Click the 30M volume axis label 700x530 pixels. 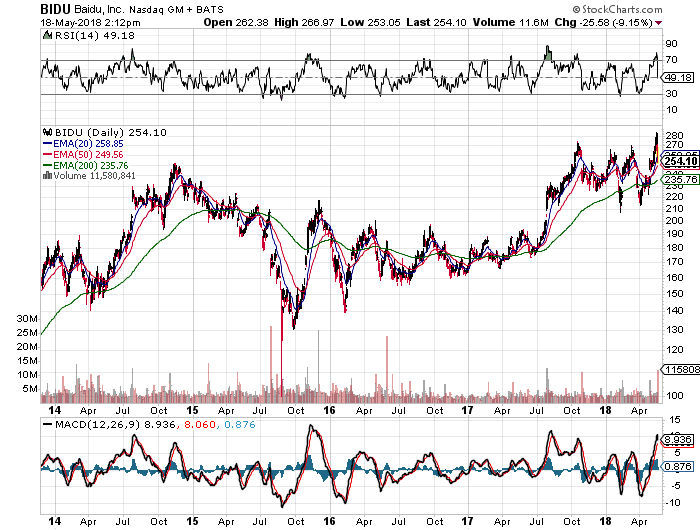click(x=27, y=319)
